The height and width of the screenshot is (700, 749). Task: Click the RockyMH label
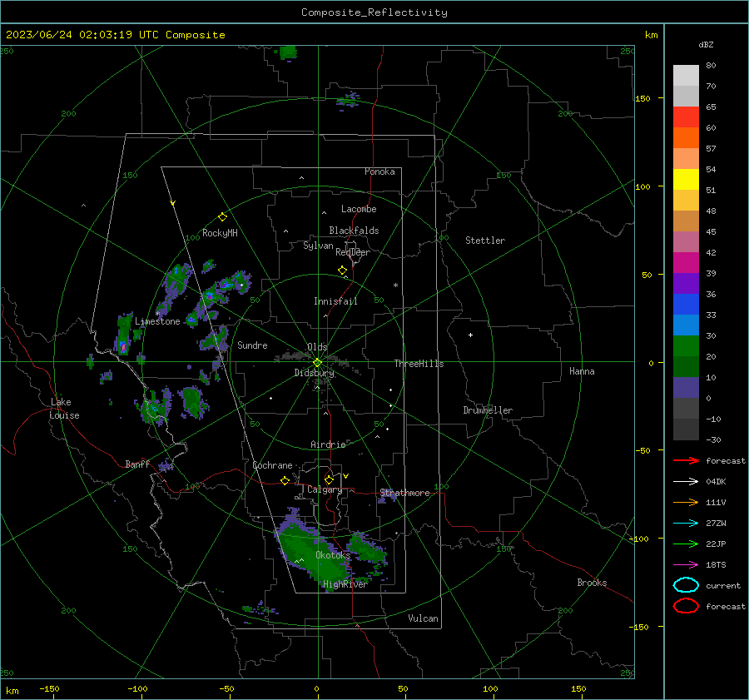point(221,233)
